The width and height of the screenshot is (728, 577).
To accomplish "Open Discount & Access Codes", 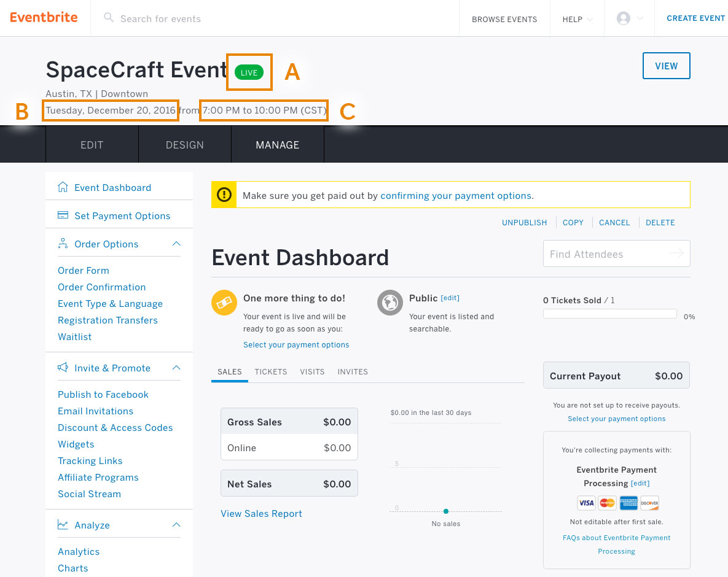I will point(115,427).
